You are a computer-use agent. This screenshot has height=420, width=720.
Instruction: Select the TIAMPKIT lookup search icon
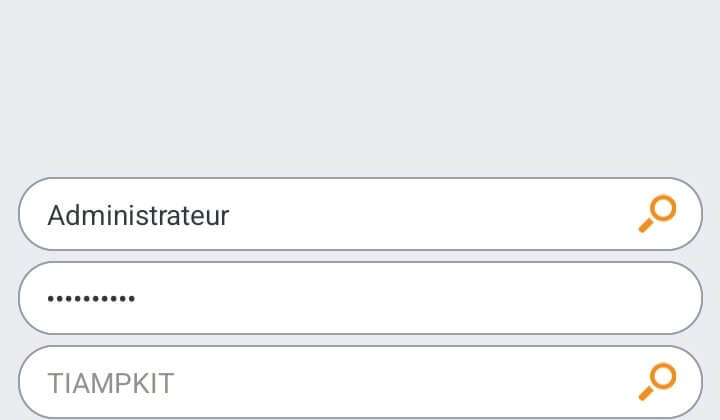pyautogui.click(x=657, y=382)
